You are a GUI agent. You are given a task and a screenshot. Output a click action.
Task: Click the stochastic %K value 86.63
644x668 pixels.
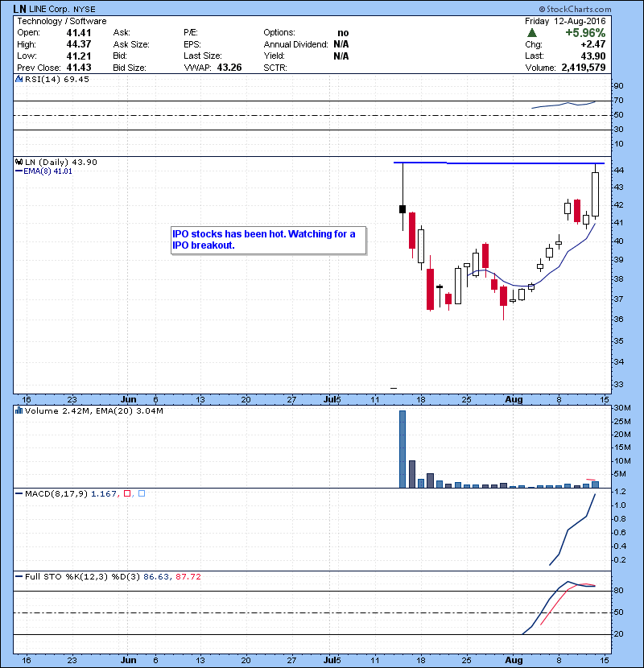[155, 576]
